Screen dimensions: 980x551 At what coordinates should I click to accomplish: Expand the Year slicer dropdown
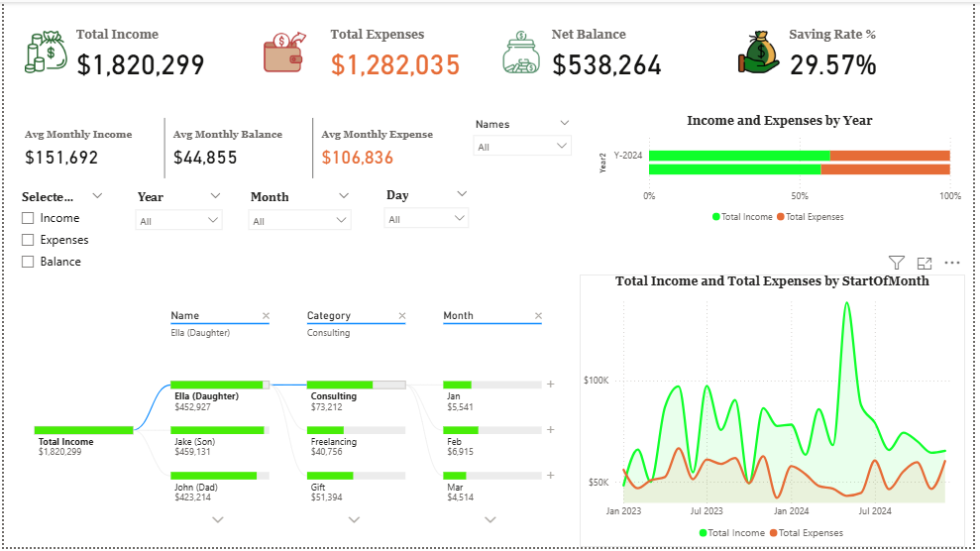click(x=178, y=221)
